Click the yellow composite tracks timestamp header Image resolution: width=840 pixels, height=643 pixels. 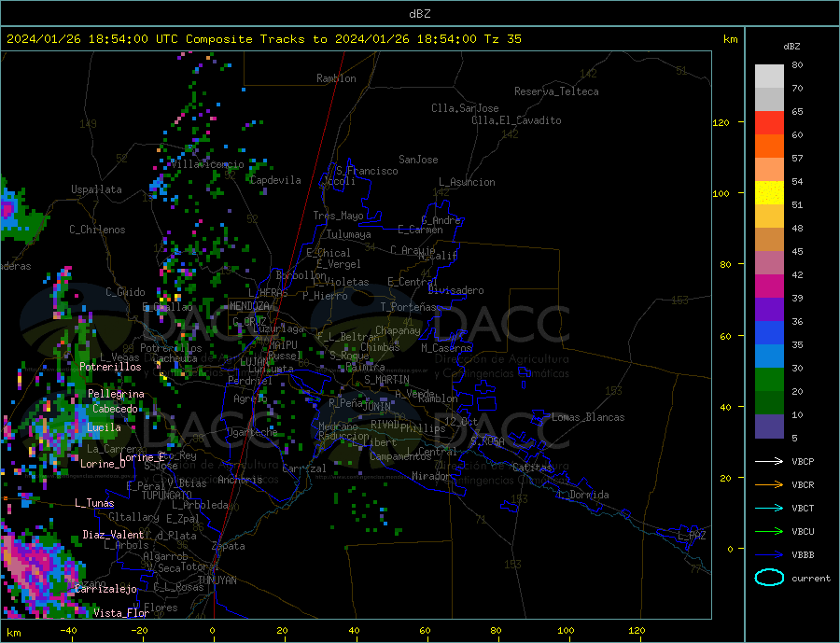click(263, 39)
